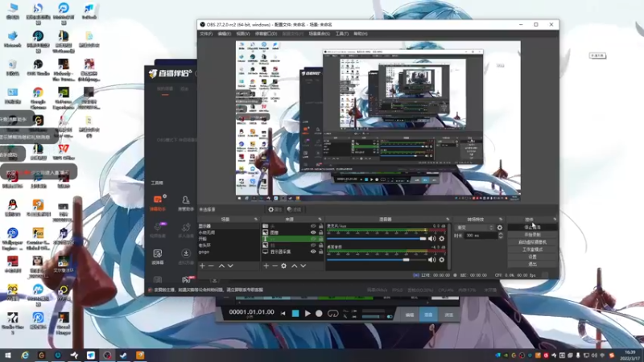The width and height of the screenshot is (644, 362).
Task: Click 退出 exit button in OBS
Action: 532,265
